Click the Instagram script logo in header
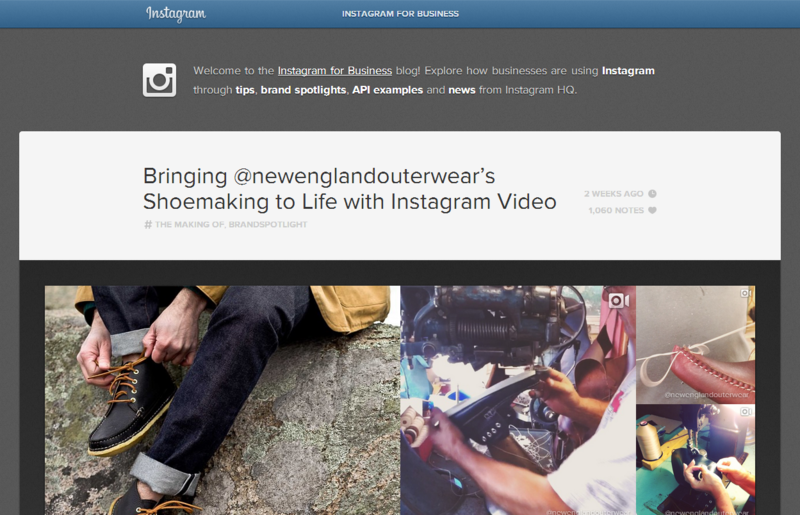The height and width of the screenshot is (515, 800). 176,14
